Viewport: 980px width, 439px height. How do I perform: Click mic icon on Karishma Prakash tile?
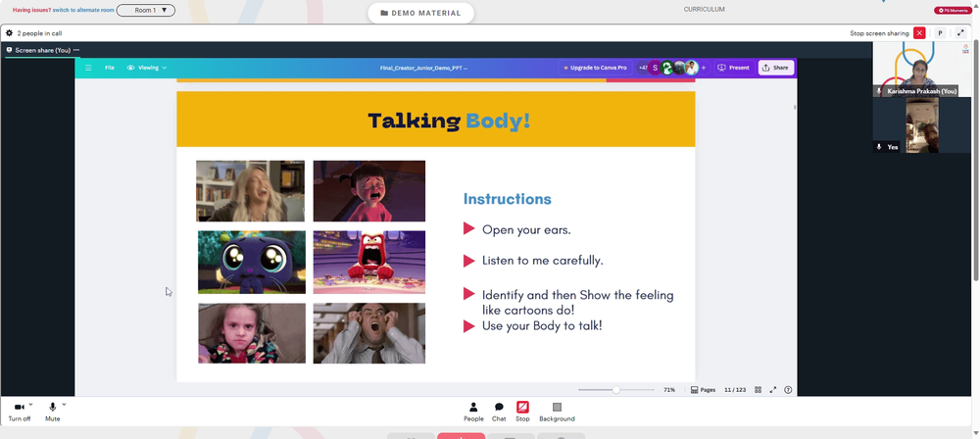[879, 91]
